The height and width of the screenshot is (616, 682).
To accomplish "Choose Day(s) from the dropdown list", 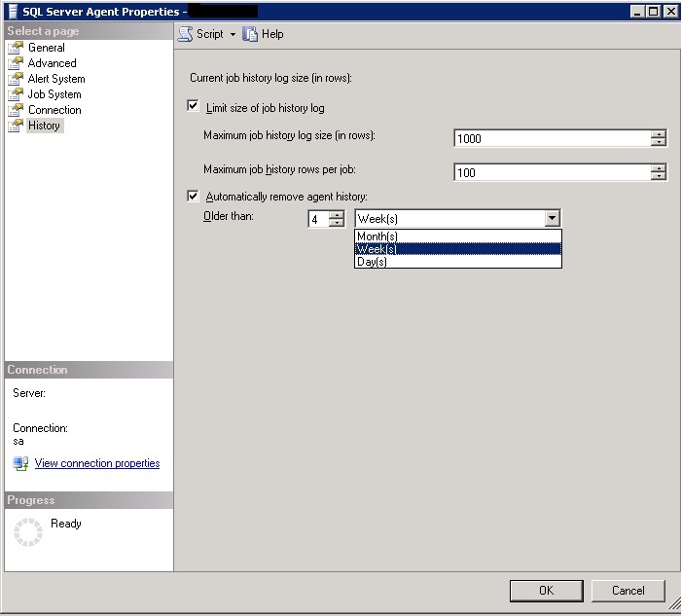I will [458, 262].
